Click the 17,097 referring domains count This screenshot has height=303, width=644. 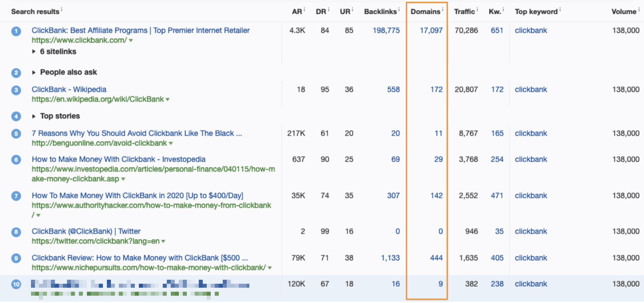431,31
